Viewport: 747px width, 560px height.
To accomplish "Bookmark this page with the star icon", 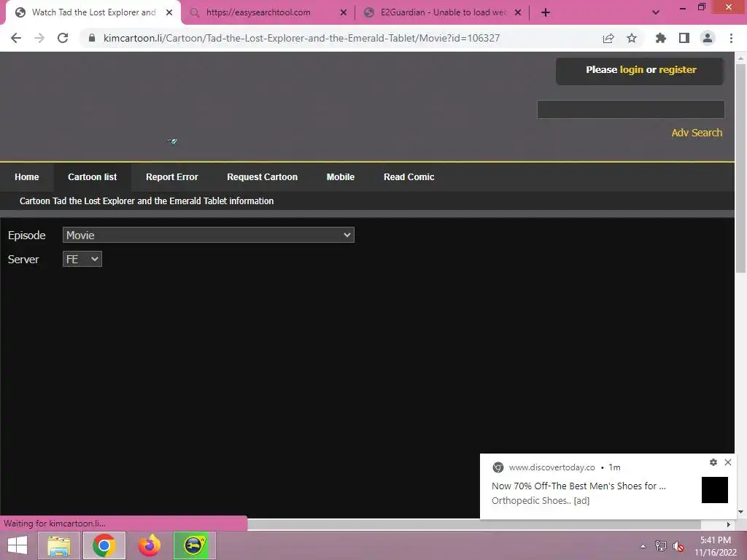I will point(632,38).
